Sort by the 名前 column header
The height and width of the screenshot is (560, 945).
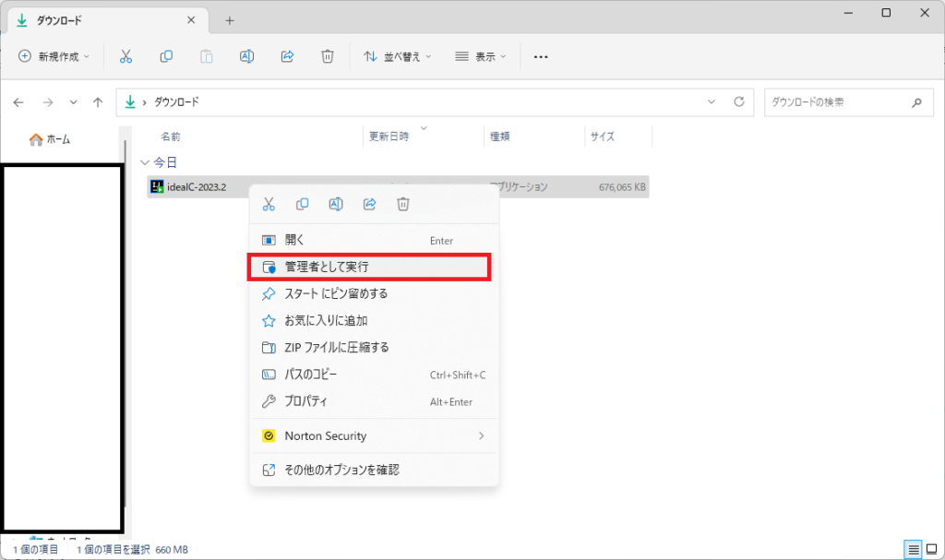point(171,137)
